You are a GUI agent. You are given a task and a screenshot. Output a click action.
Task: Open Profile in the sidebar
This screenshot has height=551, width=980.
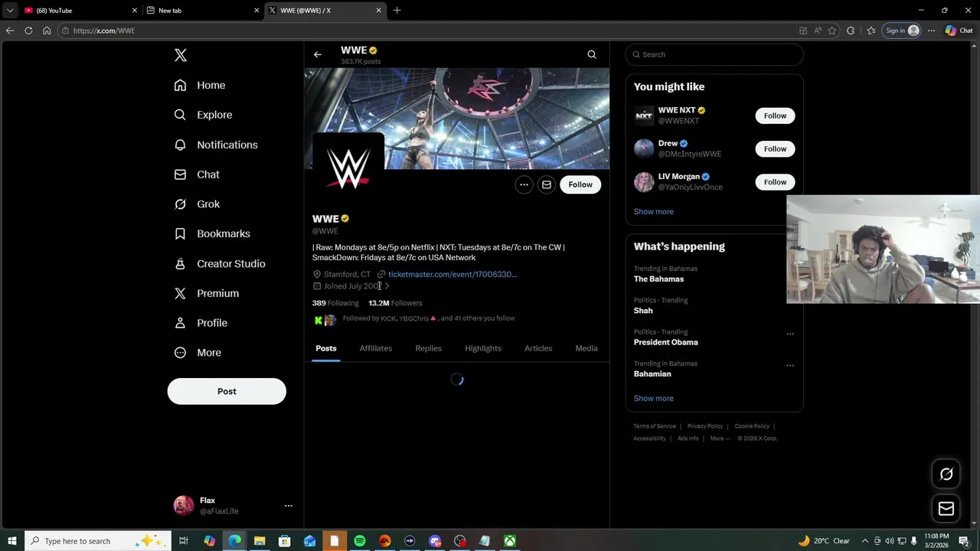(x=200, y=323)
